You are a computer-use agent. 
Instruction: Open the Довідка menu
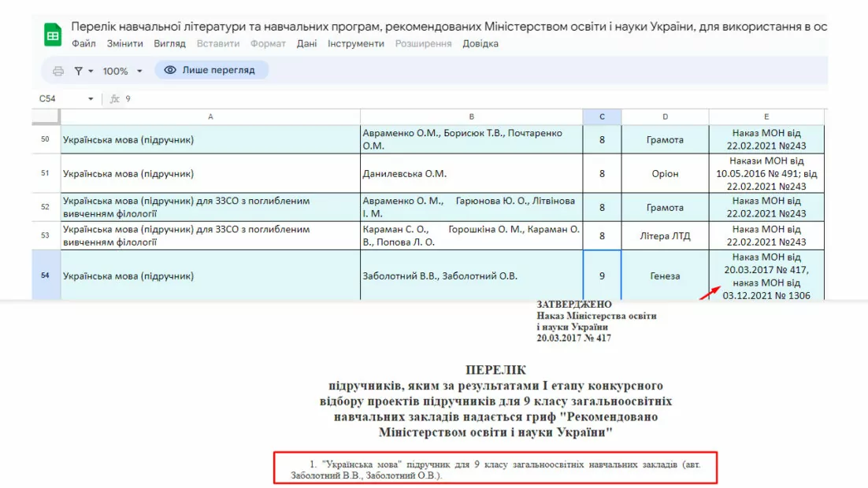[480, 44]
